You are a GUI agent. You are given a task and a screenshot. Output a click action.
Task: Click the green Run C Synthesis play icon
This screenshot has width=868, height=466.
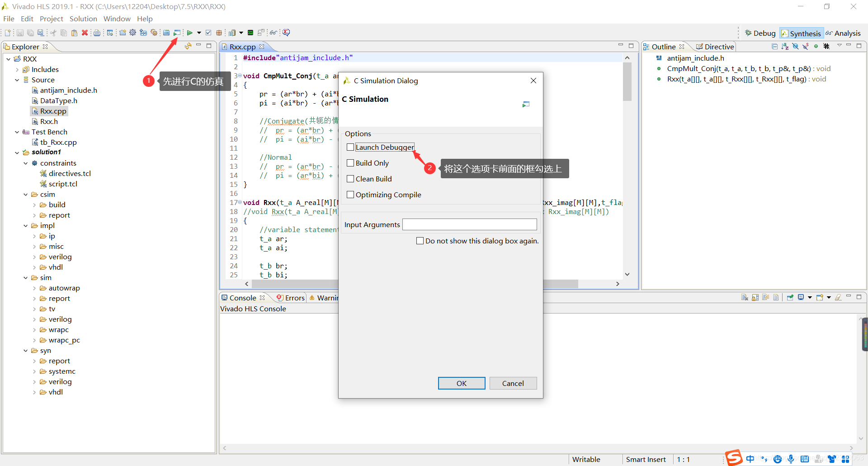point(190,33)
